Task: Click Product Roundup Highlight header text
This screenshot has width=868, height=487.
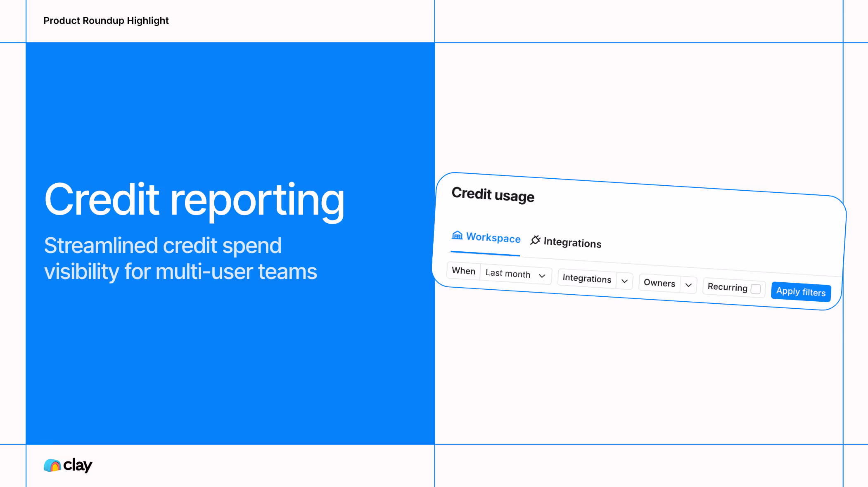Action: (106, 21)
